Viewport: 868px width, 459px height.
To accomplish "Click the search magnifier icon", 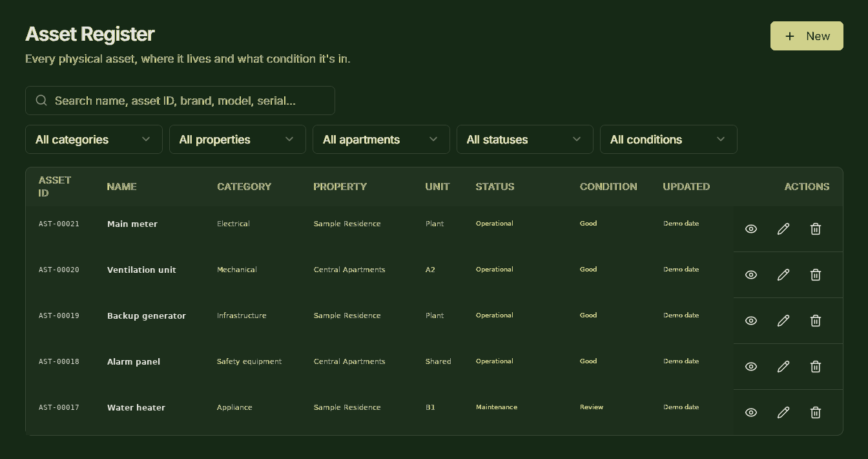I will click(x=41, y=100).
